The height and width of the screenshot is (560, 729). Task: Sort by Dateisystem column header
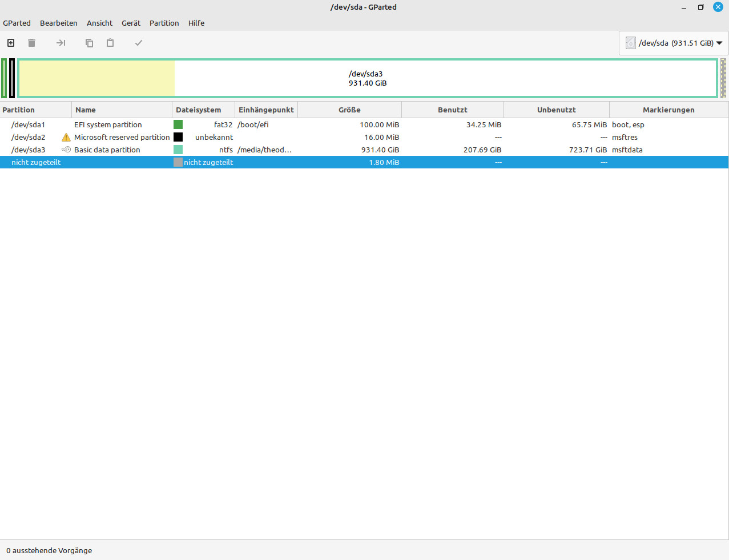pyautogui.click(x=203, y=110)
